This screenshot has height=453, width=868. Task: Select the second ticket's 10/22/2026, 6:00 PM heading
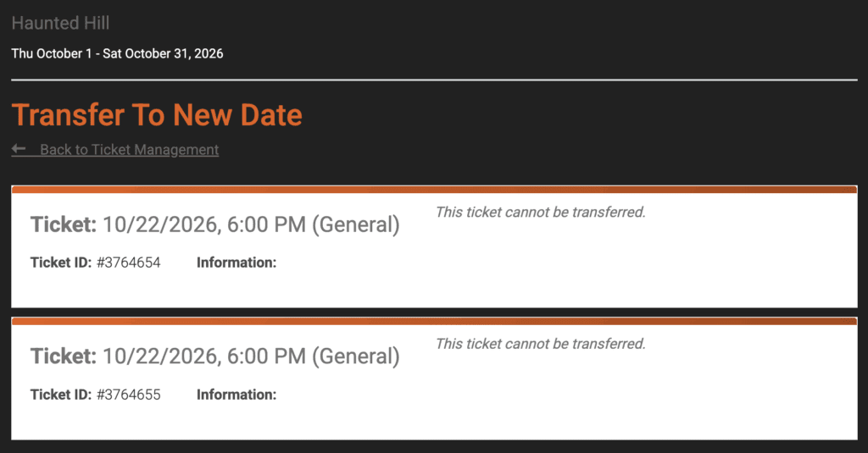(x=250, y=356)
